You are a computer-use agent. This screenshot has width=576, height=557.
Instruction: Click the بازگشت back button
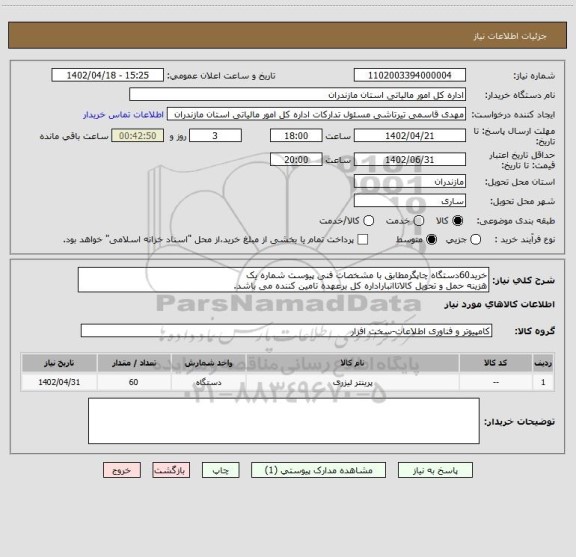coord(171,470)
